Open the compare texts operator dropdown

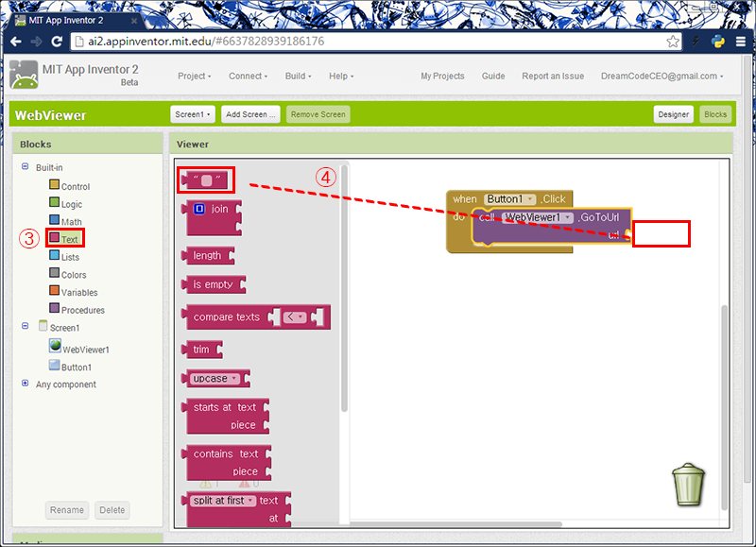tap(295, 317)
